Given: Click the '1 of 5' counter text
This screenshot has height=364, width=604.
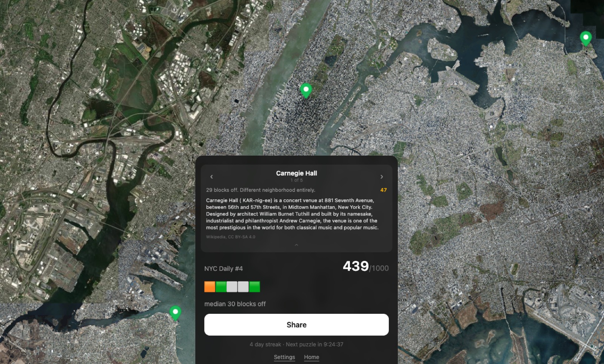Looking at the screenshot, I should pos(296,180).
